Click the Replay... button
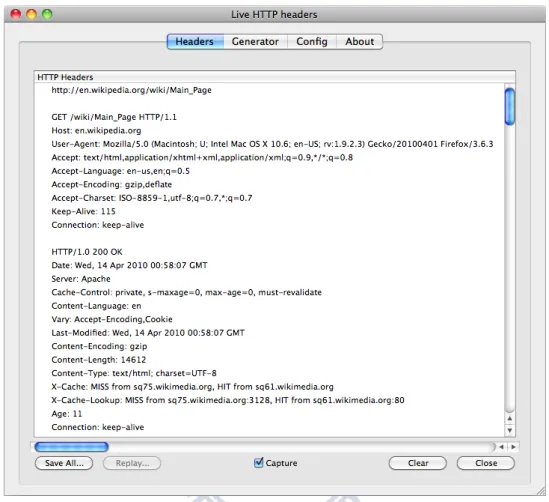Viewport: 549px width, 502px height. click(x=132, y=463)
